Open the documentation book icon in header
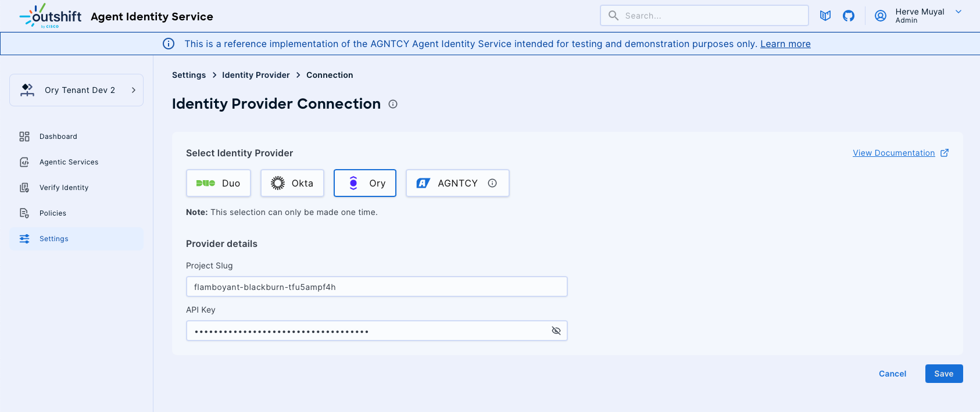Screen dimensions: 980x412 [825, 16]
